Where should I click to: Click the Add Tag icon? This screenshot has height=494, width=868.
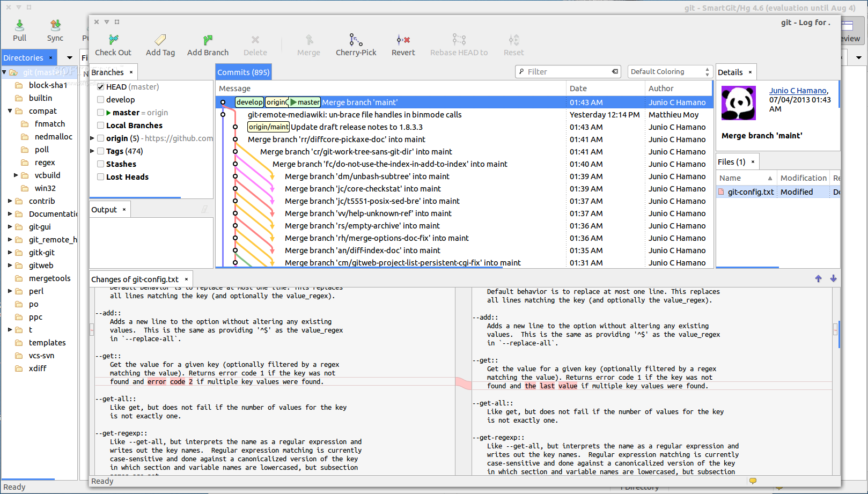160,44
